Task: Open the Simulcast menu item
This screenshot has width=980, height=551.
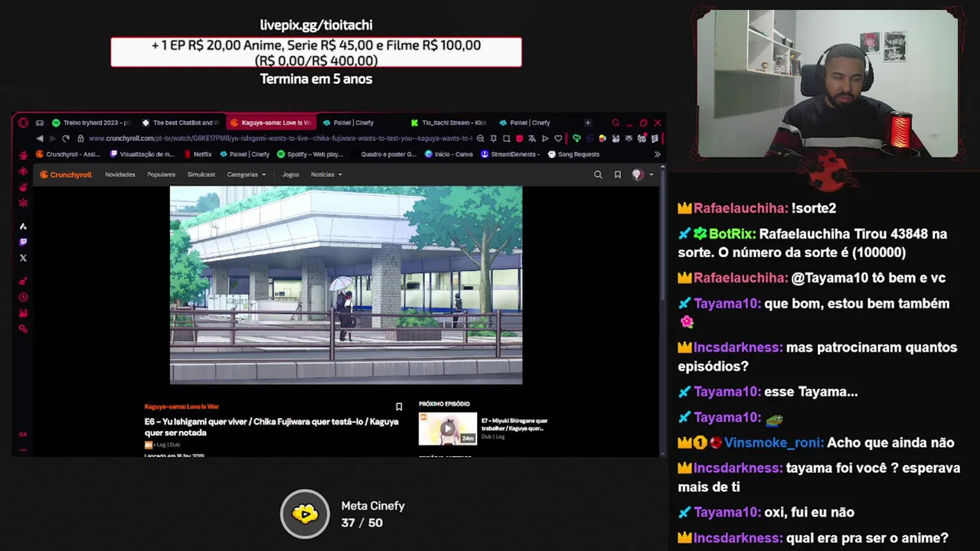Action: click(x=201, y=174)
